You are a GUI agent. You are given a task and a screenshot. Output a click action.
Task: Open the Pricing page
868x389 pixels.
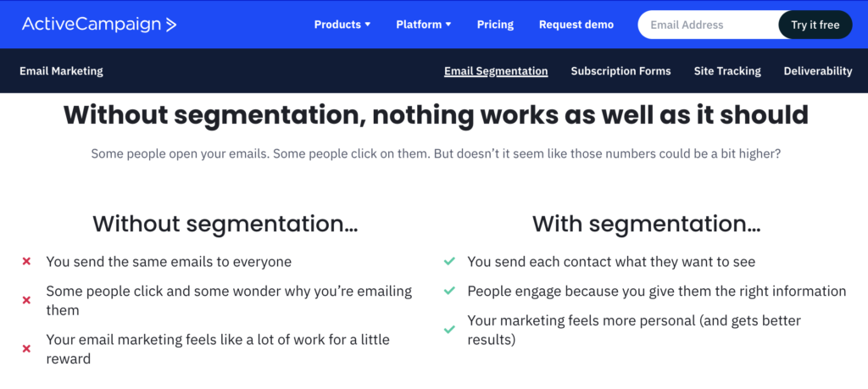pos(495,25)
